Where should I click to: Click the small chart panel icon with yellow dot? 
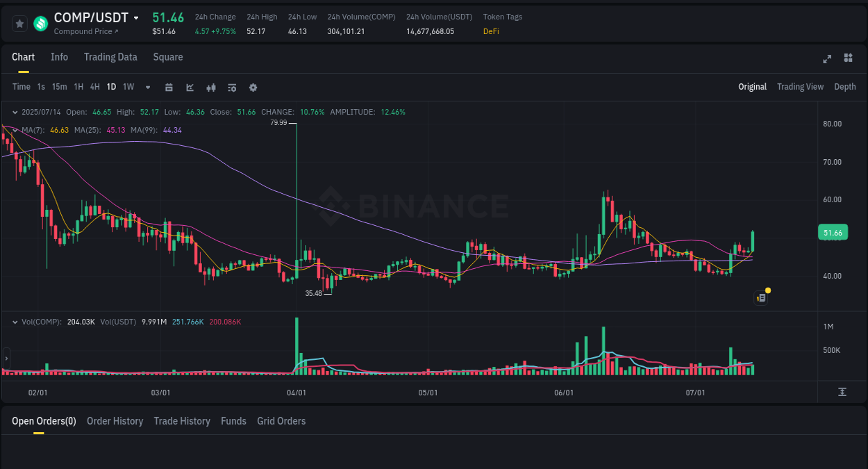click(760, 297)
